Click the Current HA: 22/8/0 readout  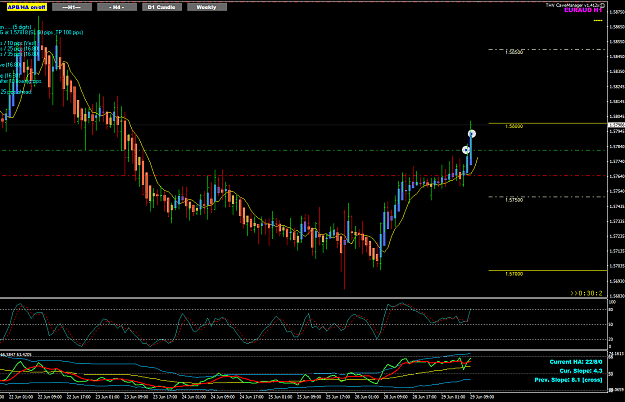point(576,362)
